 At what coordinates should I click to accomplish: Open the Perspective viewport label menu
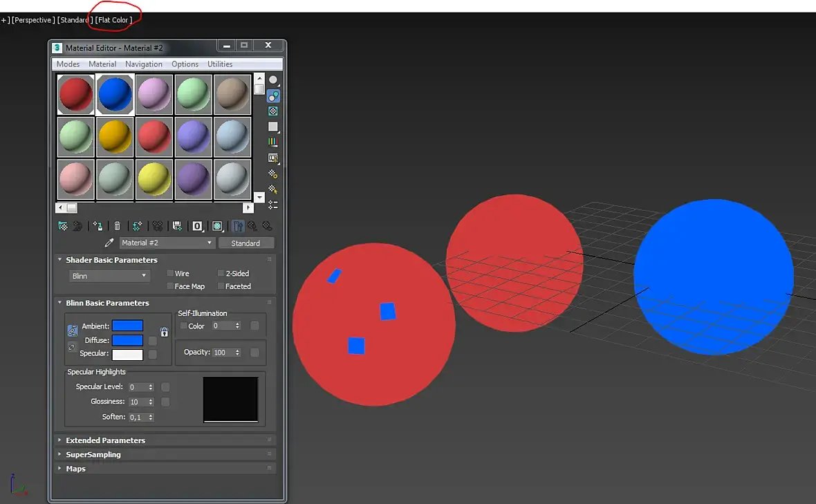pyautogui.click(x=33, y=20)
